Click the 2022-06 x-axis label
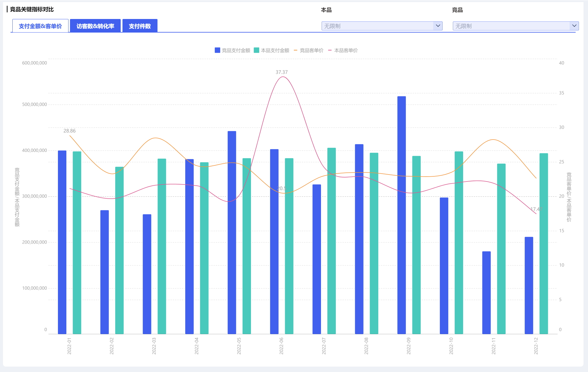The image size is (588, 372). (x=281, y=346)
